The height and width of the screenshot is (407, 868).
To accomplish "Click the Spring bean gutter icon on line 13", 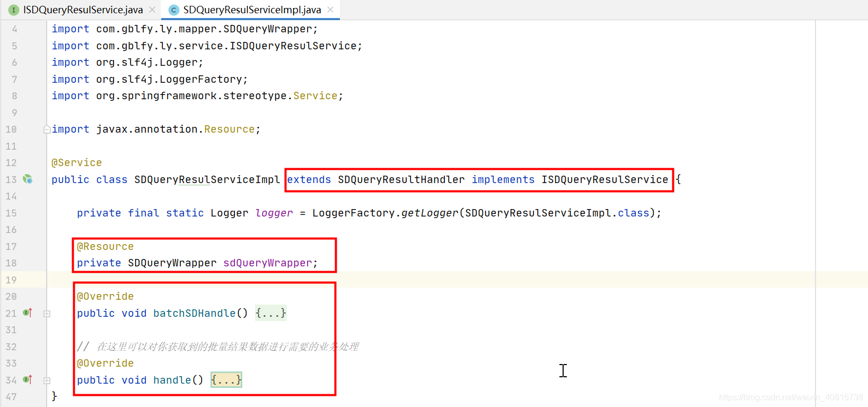I will [x=28, y=179].
